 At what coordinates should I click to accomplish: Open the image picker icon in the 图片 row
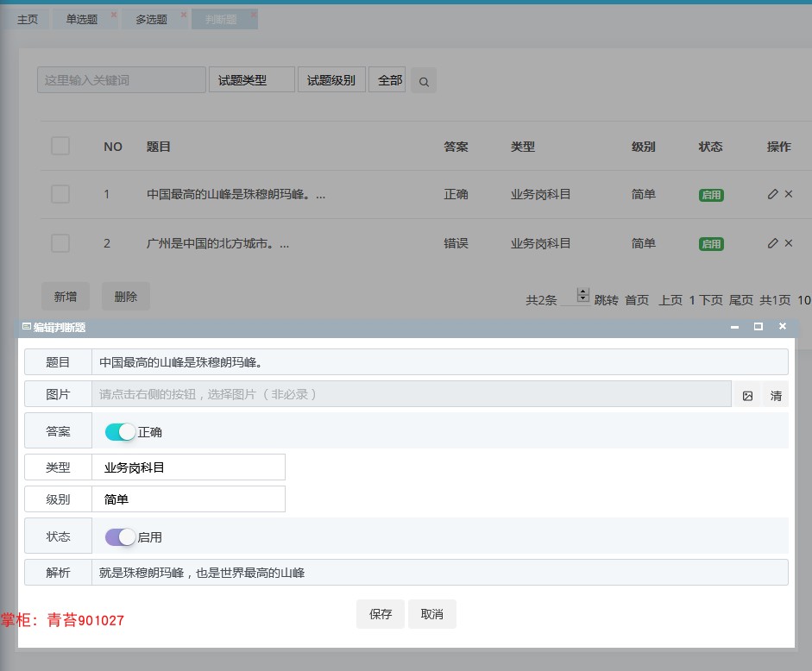[748, 394]
